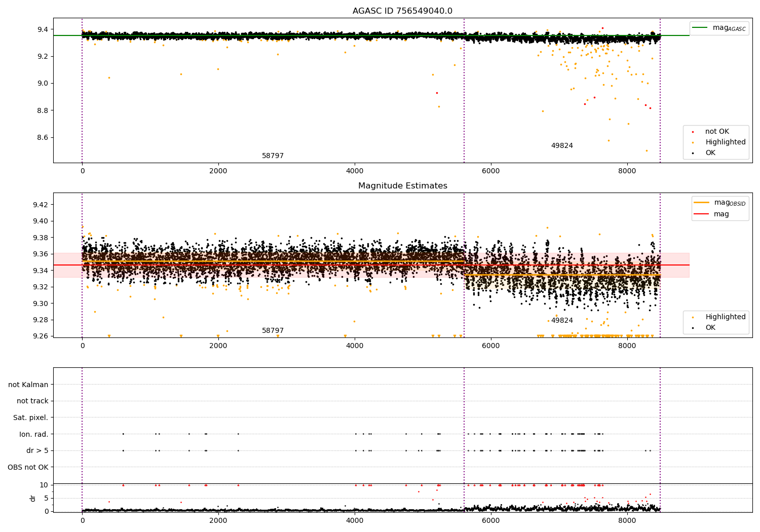Select the green line sample in the mag AGASC legend
760x532 pixels.
pyautogui.click(x=700, y=28)
